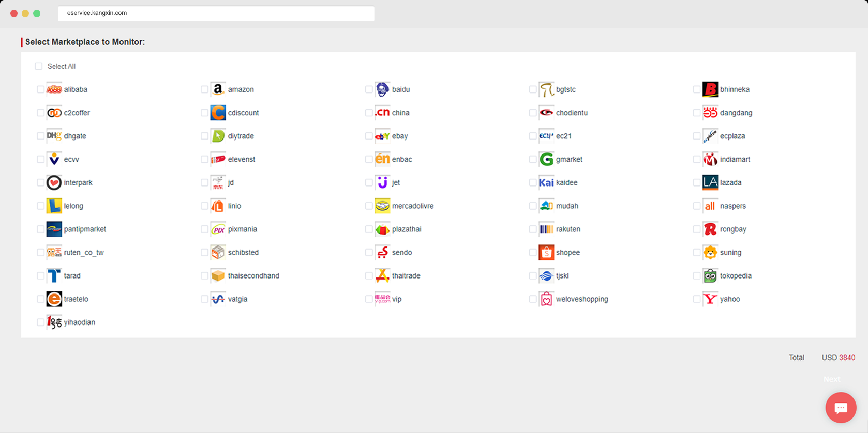Click the vatgia label
The image size is (868, 433).
click(237, 299)
